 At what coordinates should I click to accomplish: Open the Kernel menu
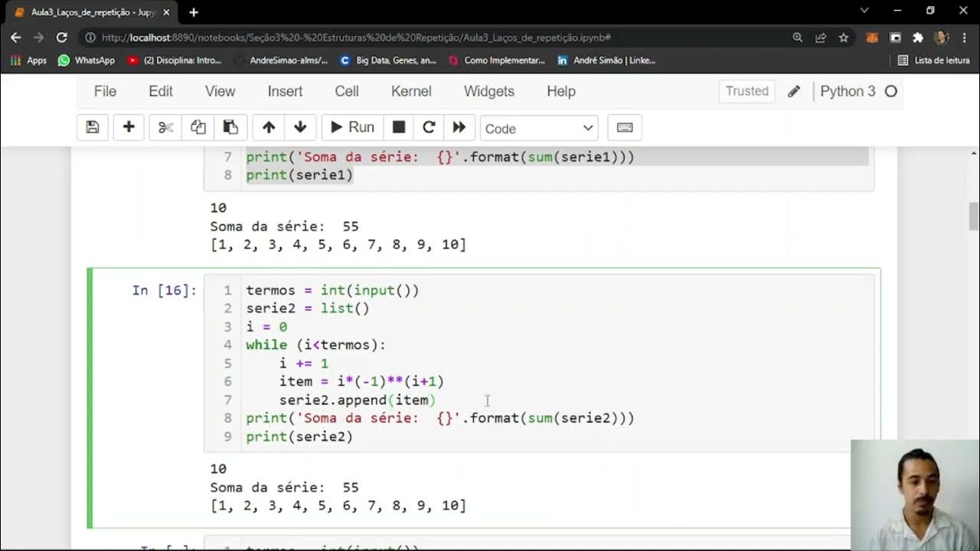pyautogui.click(x=411, y=91)
